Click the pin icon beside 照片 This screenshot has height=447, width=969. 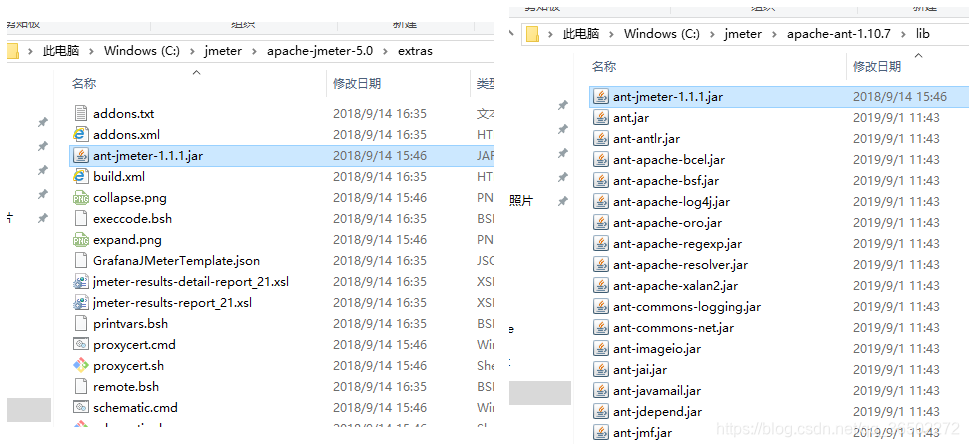562,201
